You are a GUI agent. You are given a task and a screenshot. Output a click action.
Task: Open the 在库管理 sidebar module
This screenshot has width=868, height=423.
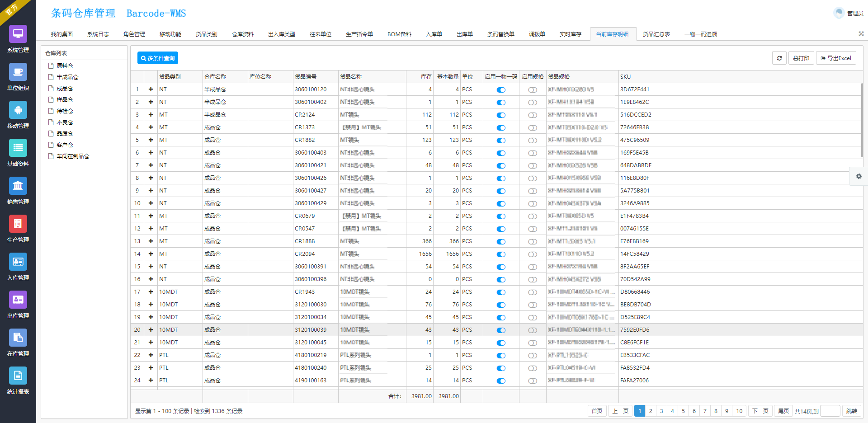pyautogui.click(x=18, y=343)
